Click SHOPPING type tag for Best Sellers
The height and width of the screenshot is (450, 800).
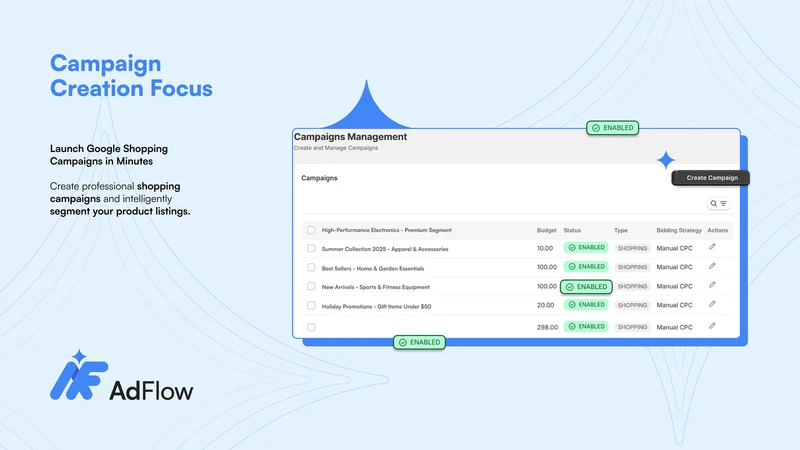(x=632, y=267)
